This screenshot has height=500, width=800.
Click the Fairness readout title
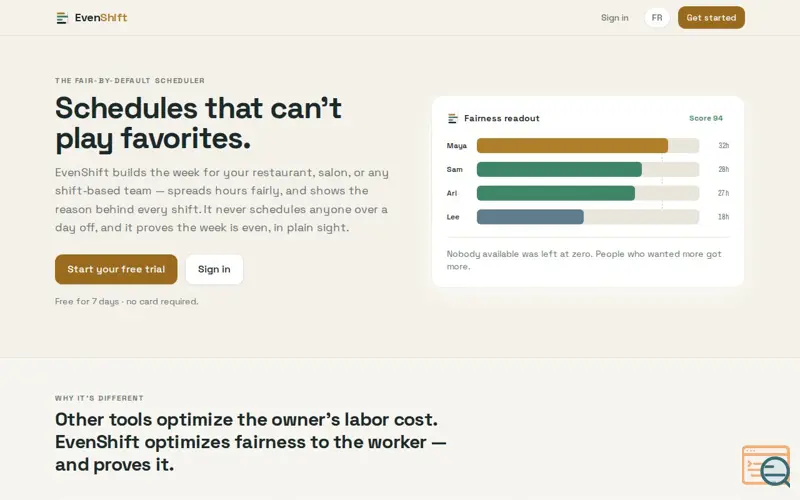(x=502, y=118)
